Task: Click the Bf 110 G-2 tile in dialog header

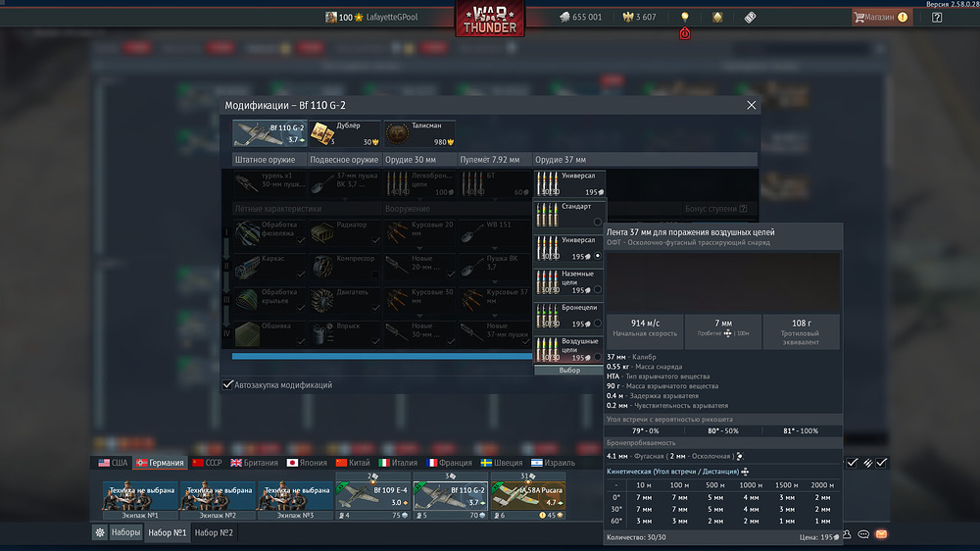Action: [269, 133]
